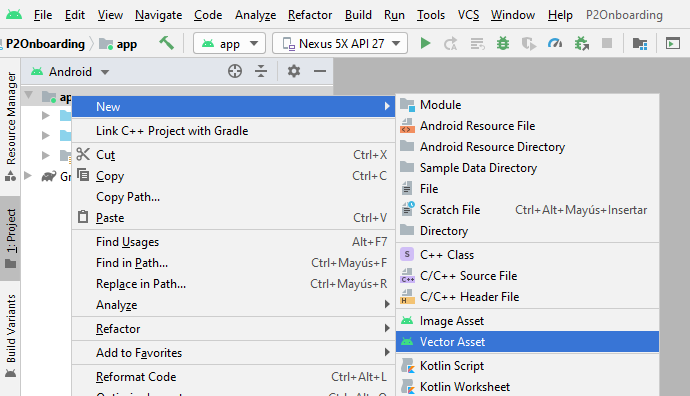Screen dimensions: 690x396
Task: Hide the Project panel with the minus icon
Action: tap(320, 71)
